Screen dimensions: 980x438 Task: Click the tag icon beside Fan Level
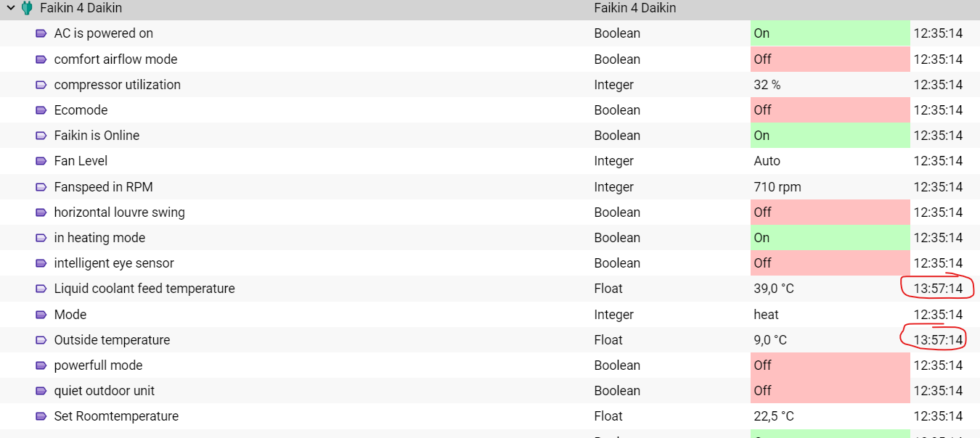pos(41,161)
